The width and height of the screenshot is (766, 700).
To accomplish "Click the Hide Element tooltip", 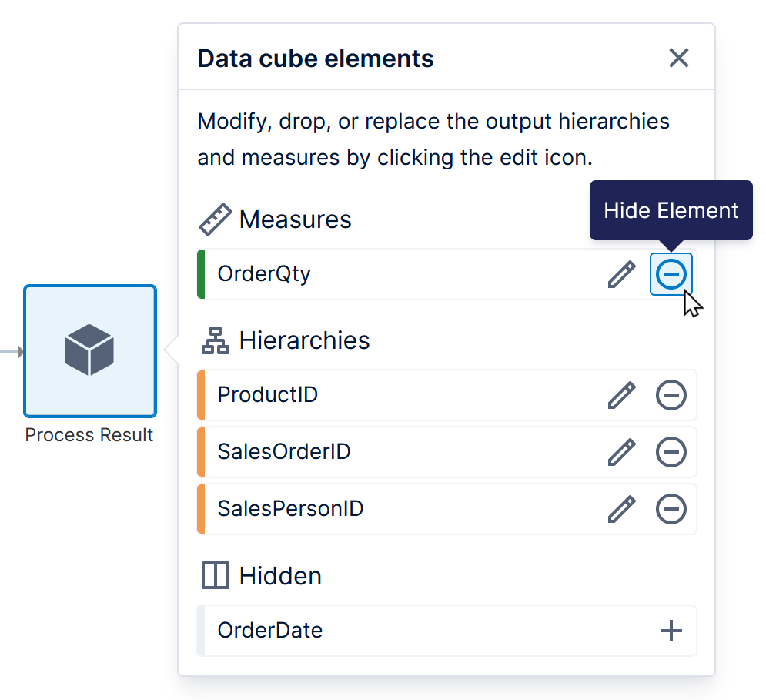I will [x=670, y=209].
